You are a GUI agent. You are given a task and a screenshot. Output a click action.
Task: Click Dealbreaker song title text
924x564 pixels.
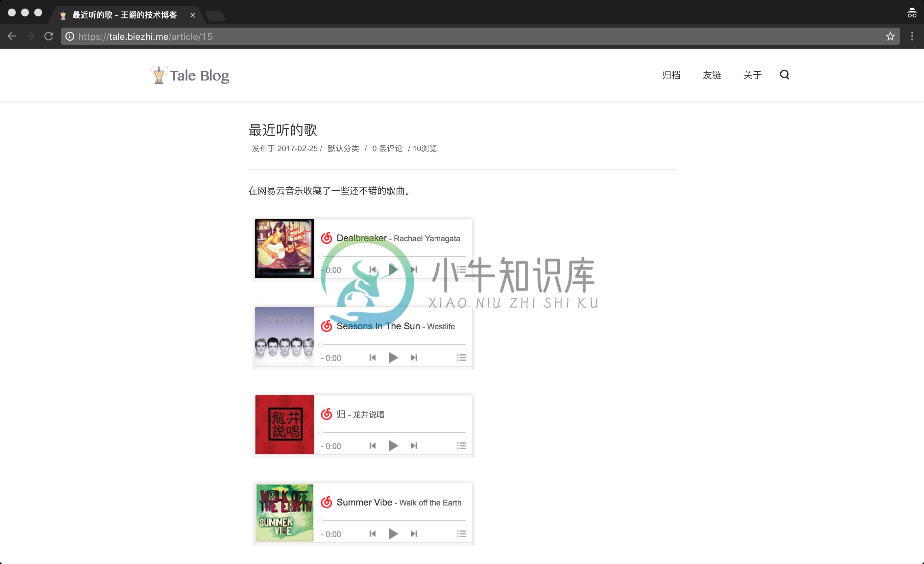361,238
